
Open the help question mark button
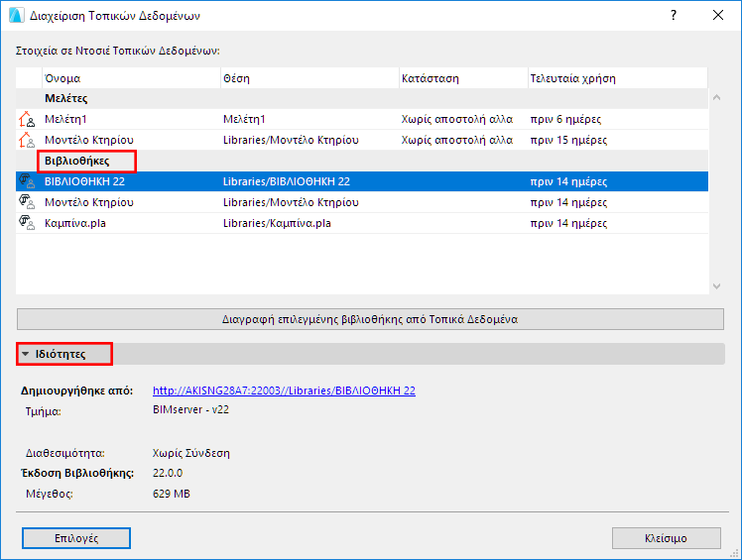click(674, 15)
